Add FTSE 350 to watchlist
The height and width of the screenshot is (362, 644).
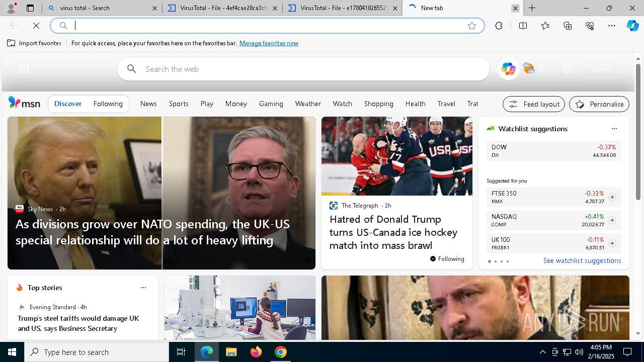click(x=612, y=197)
